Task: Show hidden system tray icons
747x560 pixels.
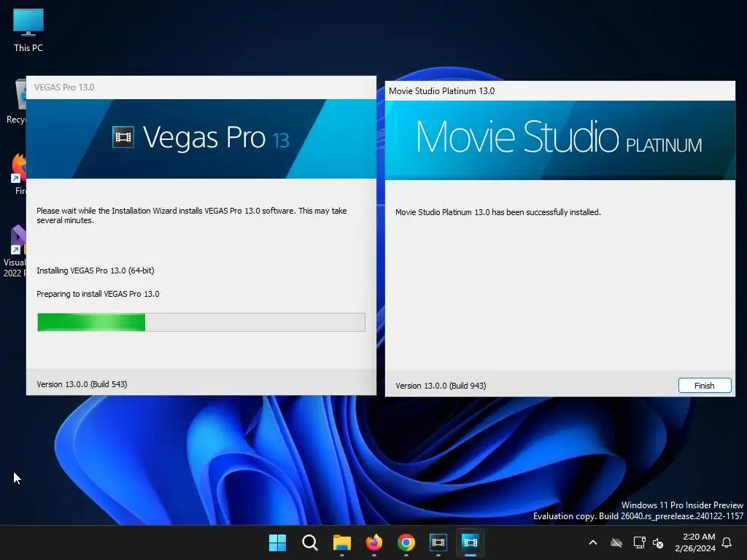Action: pos(593,542)
